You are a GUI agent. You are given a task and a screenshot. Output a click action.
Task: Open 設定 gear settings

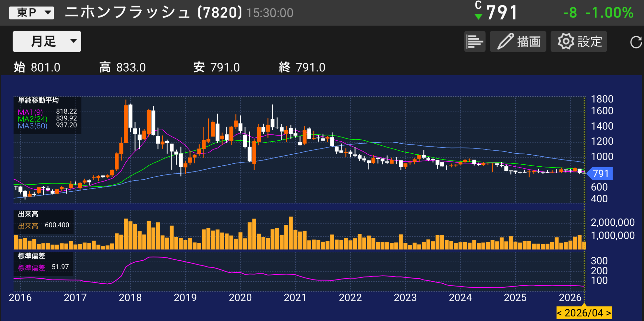coord(579,42)
